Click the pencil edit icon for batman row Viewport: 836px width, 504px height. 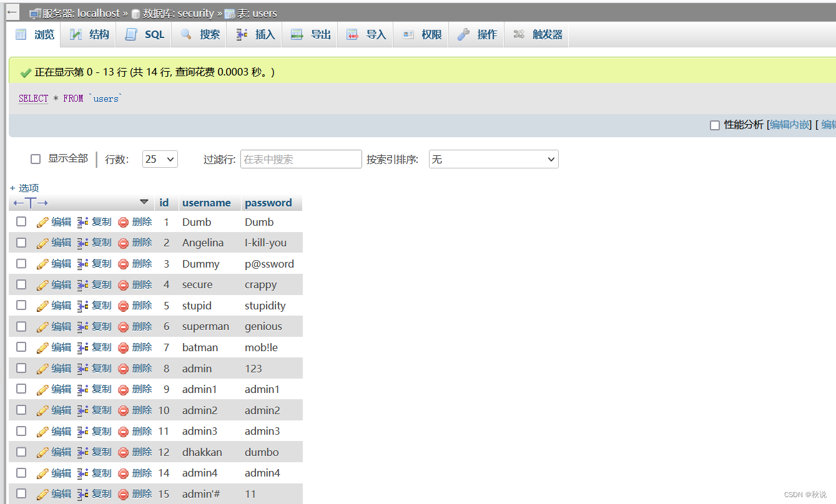[42, 347]
